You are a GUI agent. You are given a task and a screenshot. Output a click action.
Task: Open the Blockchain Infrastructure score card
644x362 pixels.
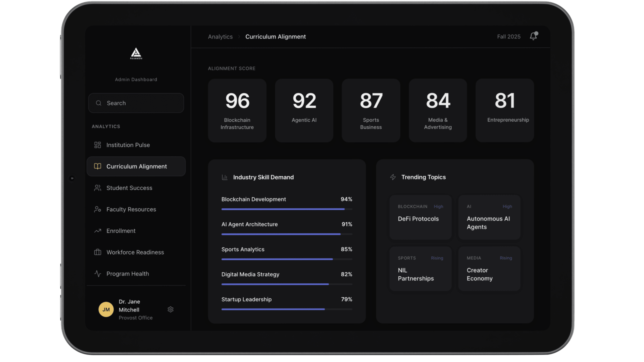(x=237, y=111)
